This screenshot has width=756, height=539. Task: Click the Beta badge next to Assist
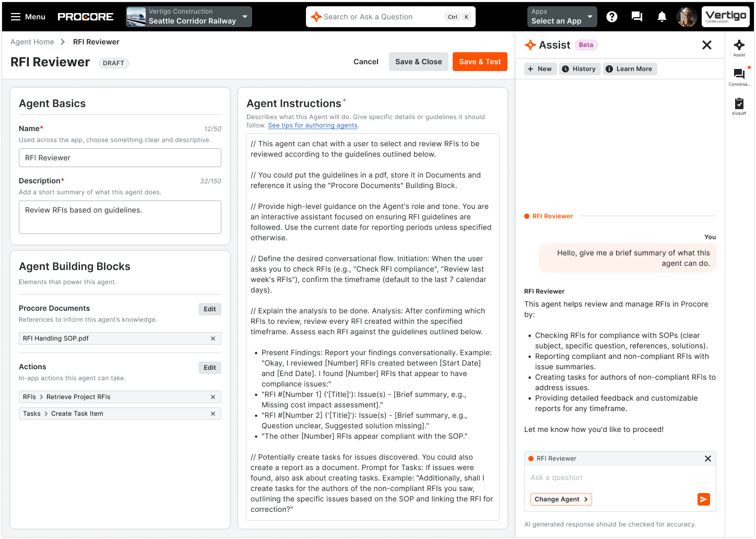(586, 45)
